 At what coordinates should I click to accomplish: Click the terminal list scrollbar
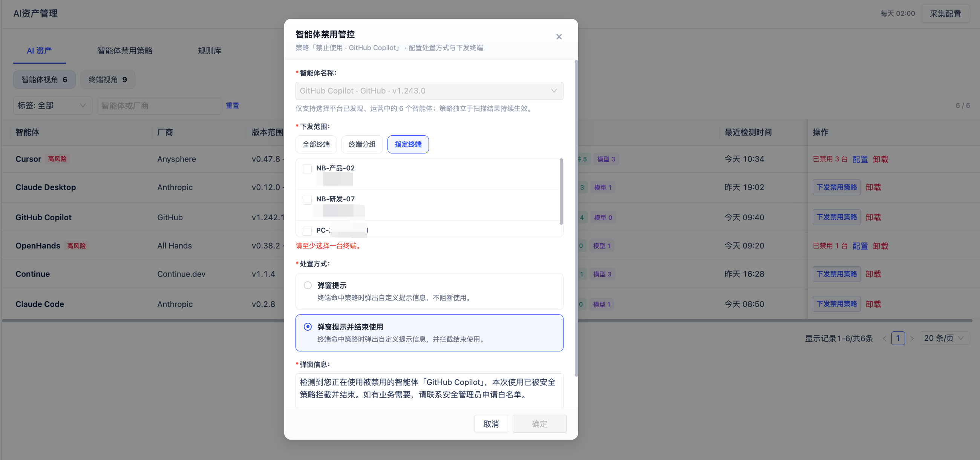click(x=561, y=192)
